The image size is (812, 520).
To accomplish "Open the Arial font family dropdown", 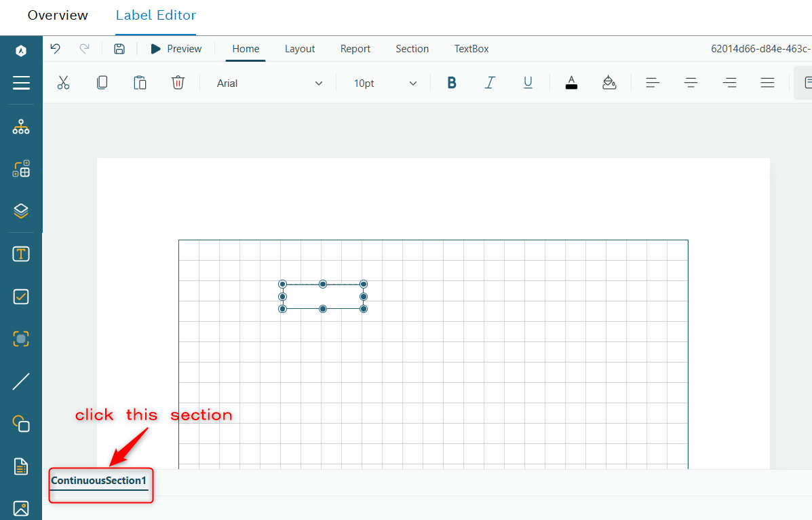I will click(269, 83).
